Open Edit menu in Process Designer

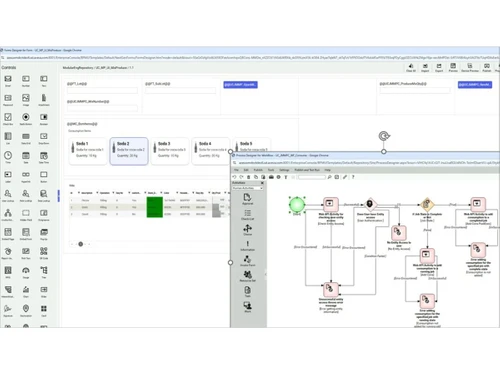pyautogui.click(x=246, y=170)
